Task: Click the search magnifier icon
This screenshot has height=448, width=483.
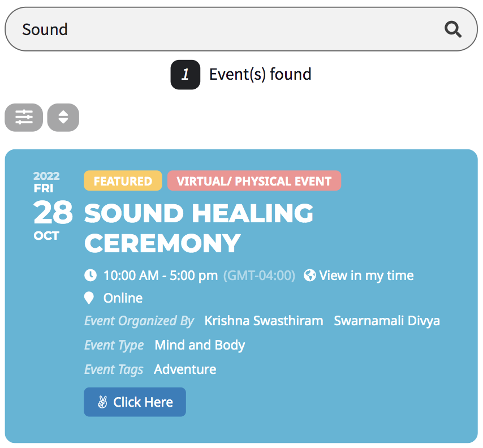Action: pos(453,29)
